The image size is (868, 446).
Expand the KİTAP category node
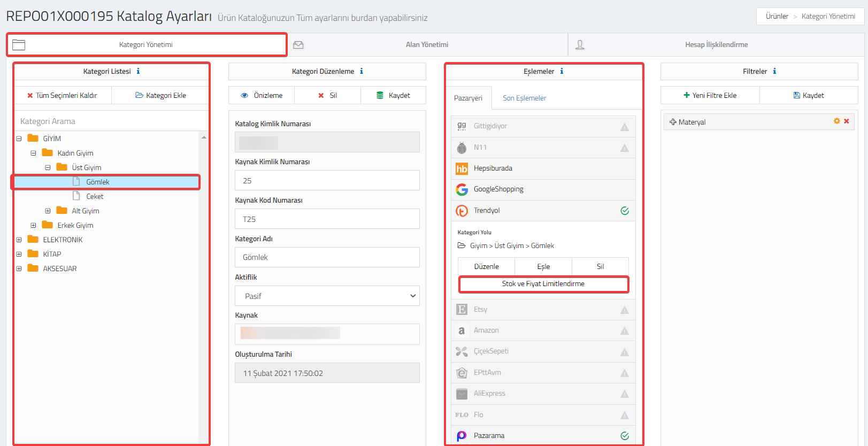[x=19, y=254]
